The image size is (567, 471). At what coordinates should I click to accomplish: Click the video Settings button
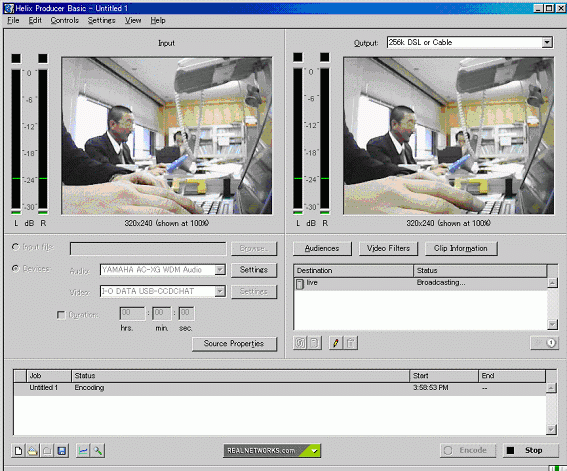(x=254, y=291)
